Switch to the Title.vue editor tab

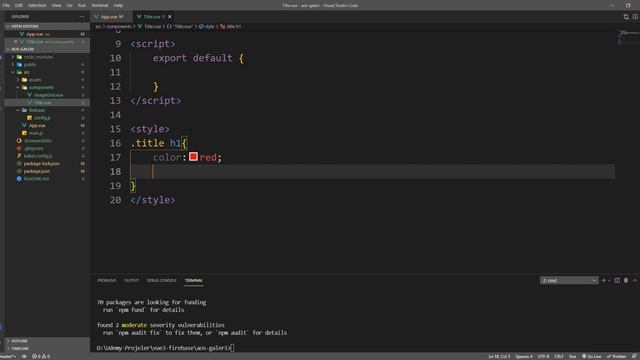(153, 17)
